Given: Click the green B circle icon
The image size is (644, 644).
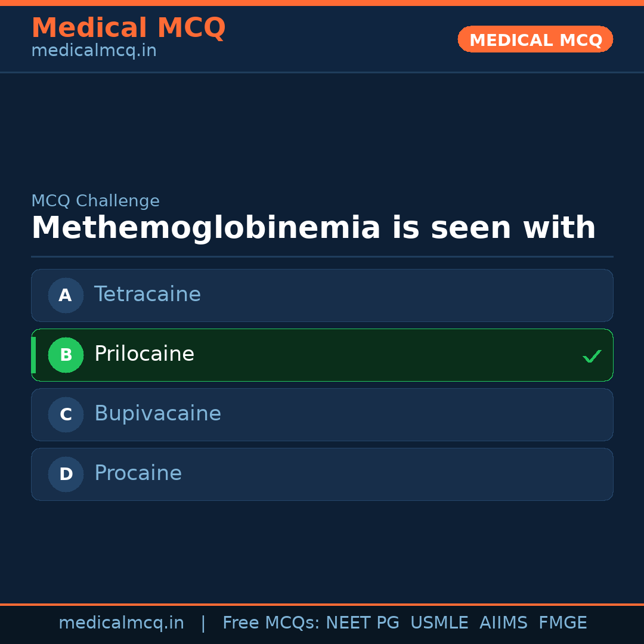Looking at the screenshot, I should pos(66,355).
